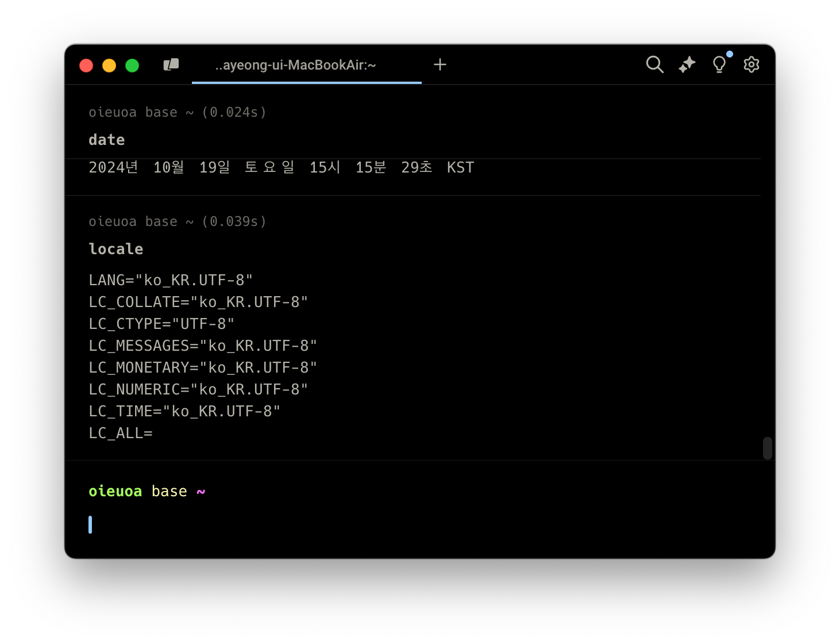This screenshot has width=840, height=644.
Task: Open settings gear icon
Action: tap(751, 64)
